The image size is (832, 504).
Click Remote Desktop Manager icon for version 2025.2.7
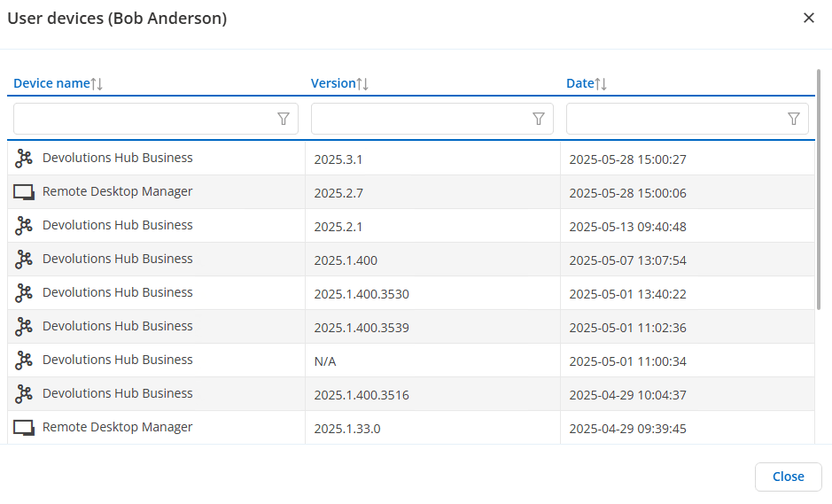click(24, 192)
